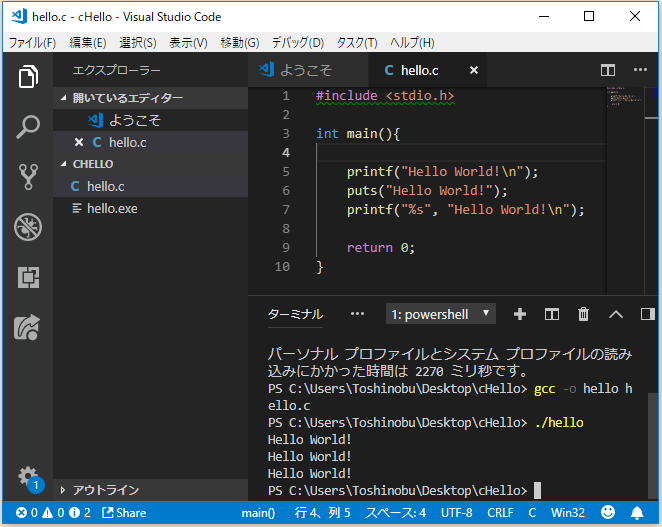Click the puts("Hello World!") code line
The image size is (662, 527).
427,191
